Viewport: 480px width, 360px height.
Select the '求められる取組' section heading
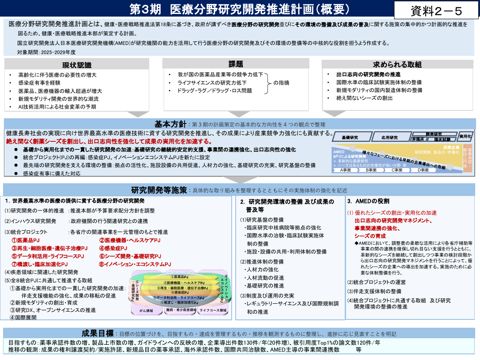pyautogui.click(x=397, y=64)
